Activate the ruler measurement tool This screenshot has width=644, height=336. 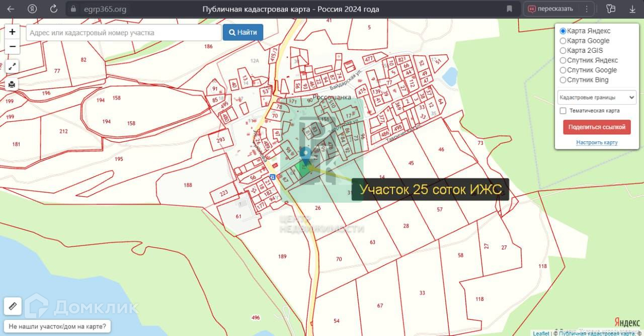pyautogui.click(x=13, y=305)
